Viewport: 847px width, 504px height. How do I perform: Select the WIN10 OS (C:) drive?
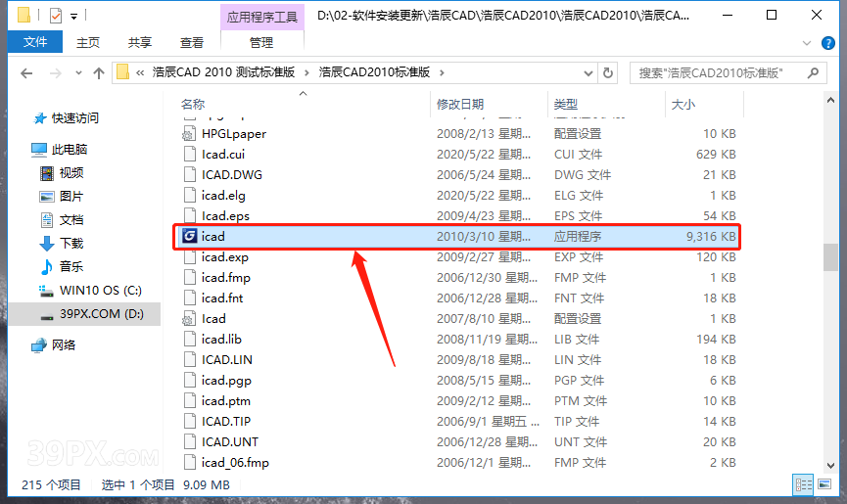tap(101, 291)
